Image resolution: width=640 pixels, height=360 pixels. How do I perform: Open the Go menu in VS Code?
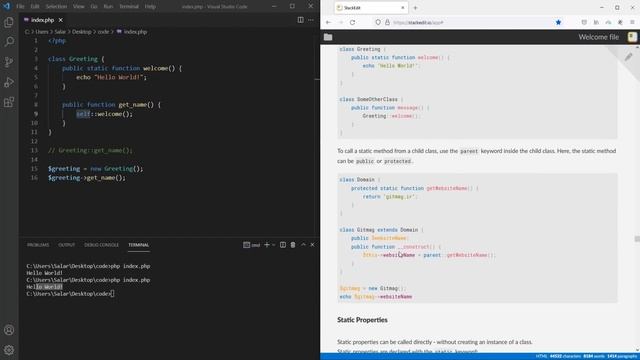click(94, 7)
